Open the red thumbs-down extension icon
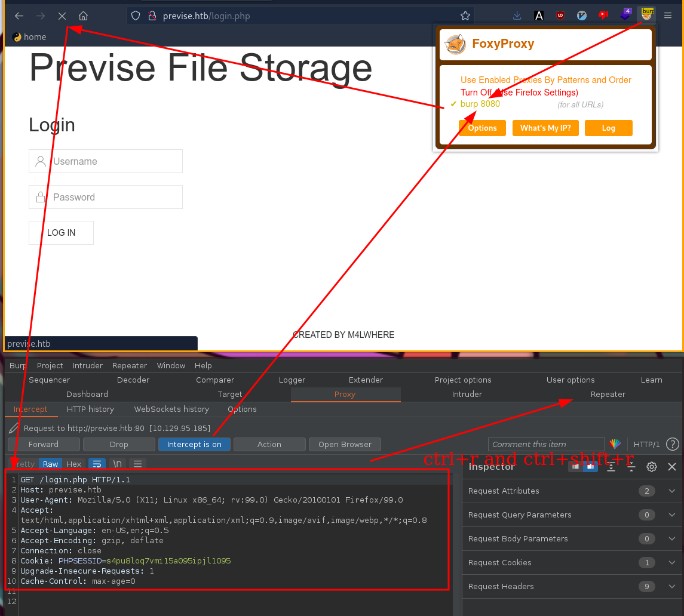 603,16
